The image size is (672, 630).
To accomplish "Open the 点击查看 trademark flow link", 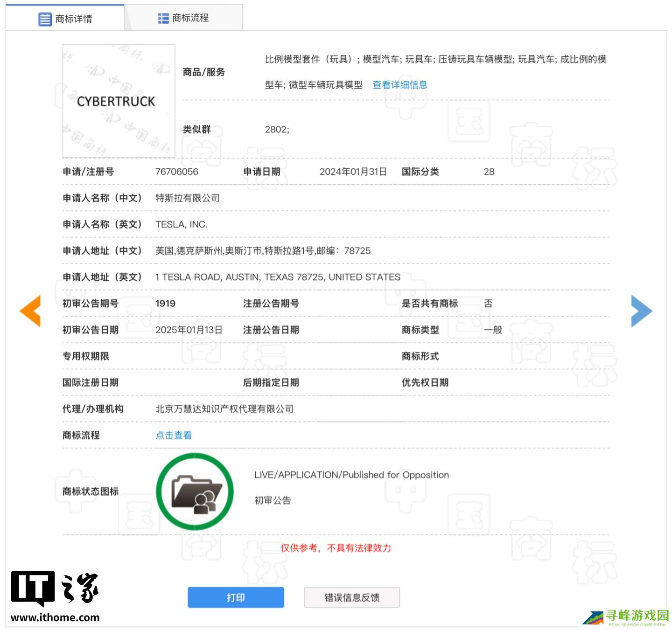I will pos(174,436).
